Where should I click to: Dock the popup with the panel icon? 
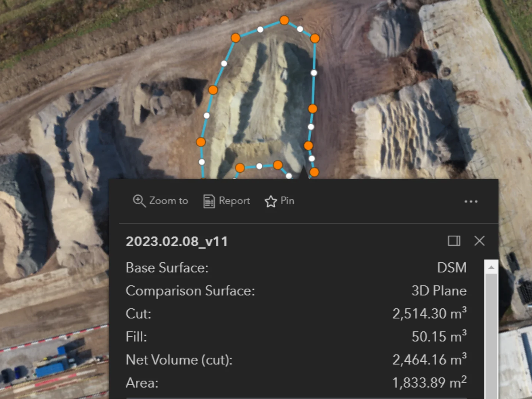454,241
